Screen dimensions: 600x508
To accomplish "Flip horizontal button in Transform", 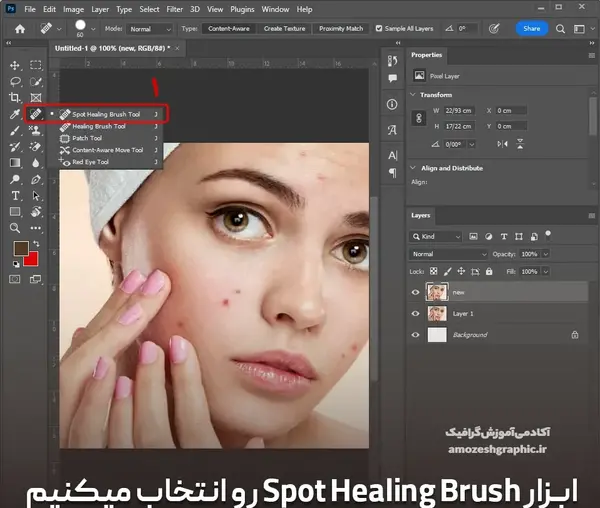I will coord(502,144).
